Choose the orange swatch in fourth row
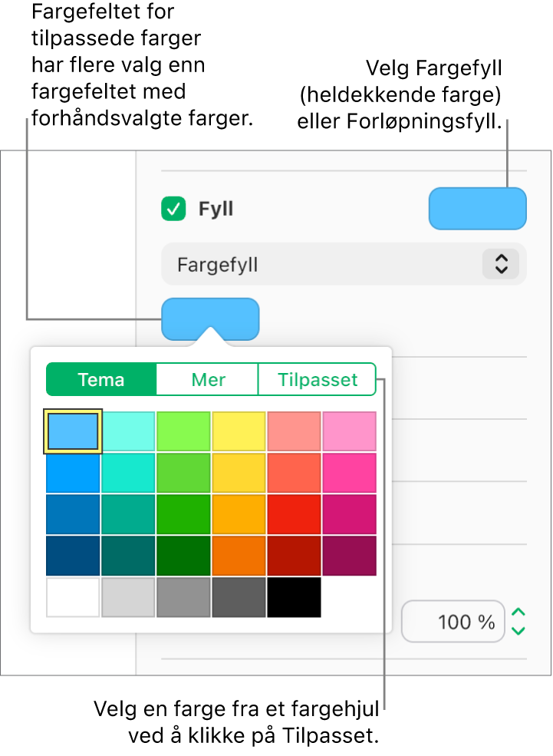Viewport: 553px width, 756px height. point(239,556)
